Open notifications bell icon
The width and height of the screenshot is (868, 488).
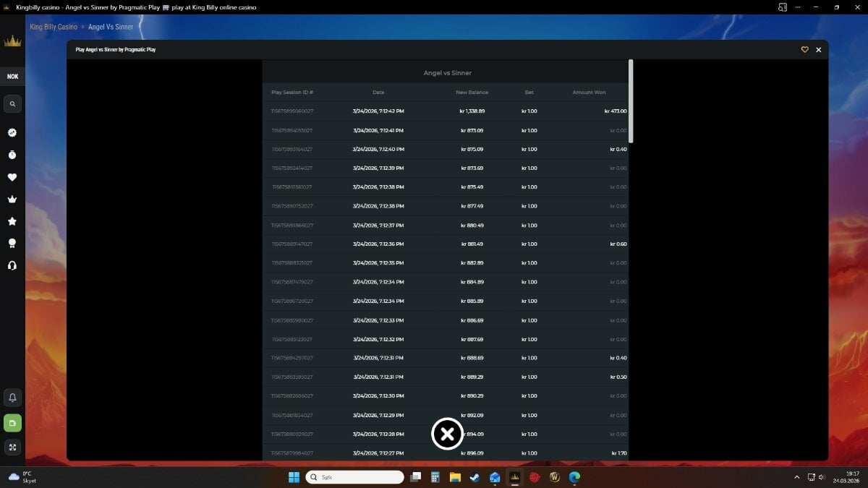[12, 398]
